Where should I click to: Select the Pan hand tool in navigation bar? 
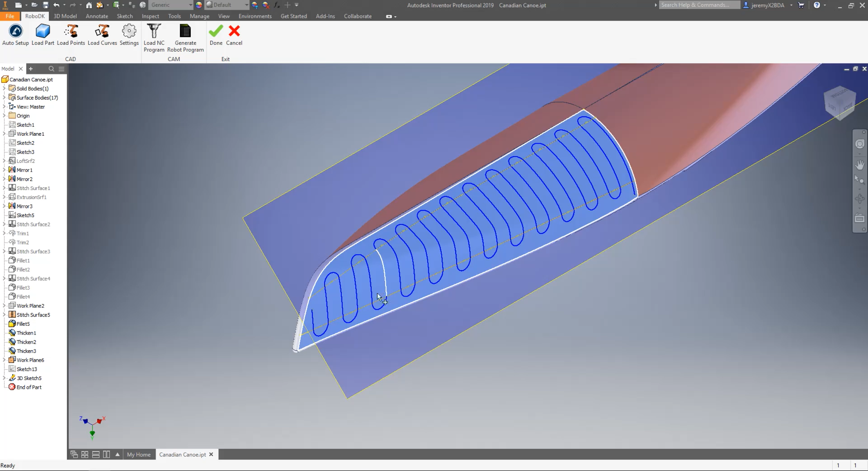(859, 165)
